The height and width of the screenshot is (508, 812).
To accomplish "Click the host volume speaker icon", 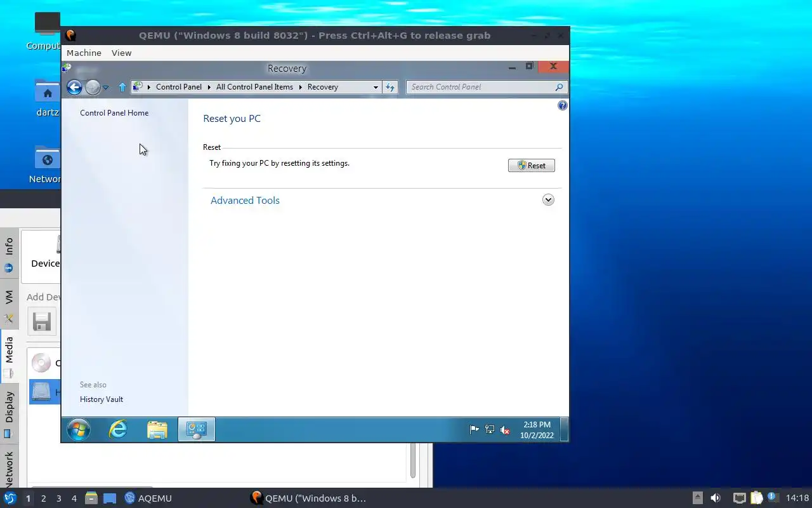I will coord(715,498).
